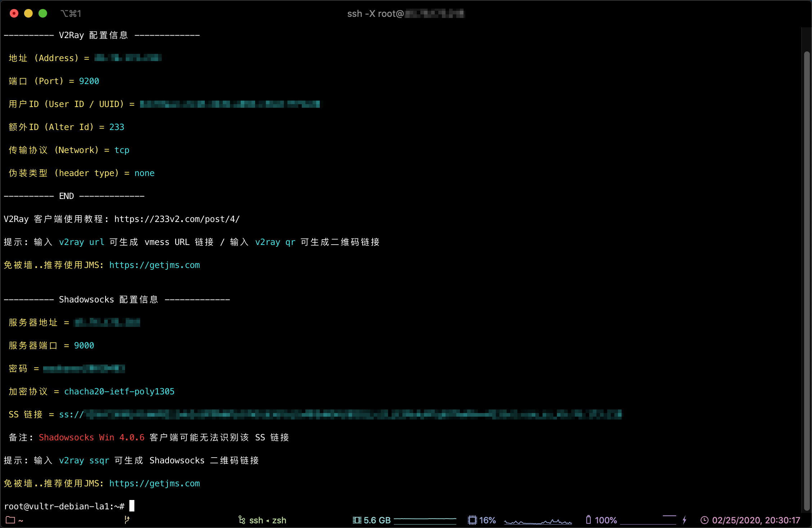Click the 5.6 GB memory reading
Image resolution: width=812 pixels, height=528 pixels.
[377, 520]
